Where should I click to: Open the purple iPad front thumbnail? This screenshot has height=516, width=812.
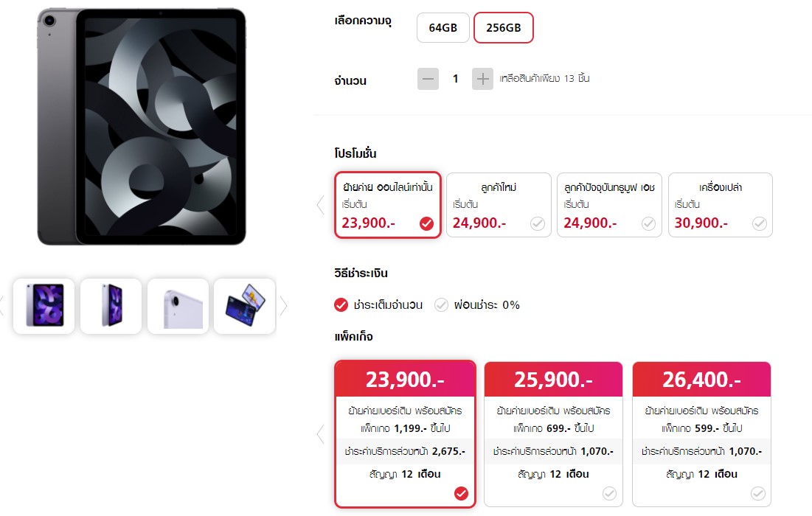pos(44,306)
